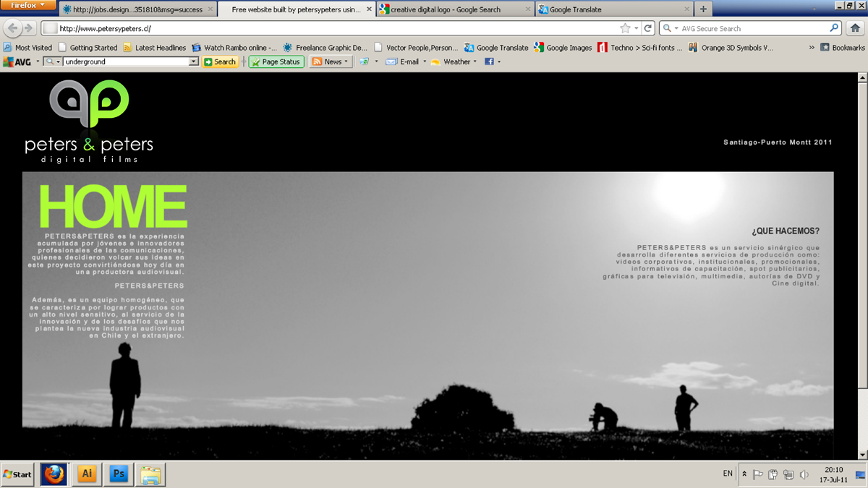
Task: Open the Facebook icon in AVG toolbar
Action: [489, 62]
